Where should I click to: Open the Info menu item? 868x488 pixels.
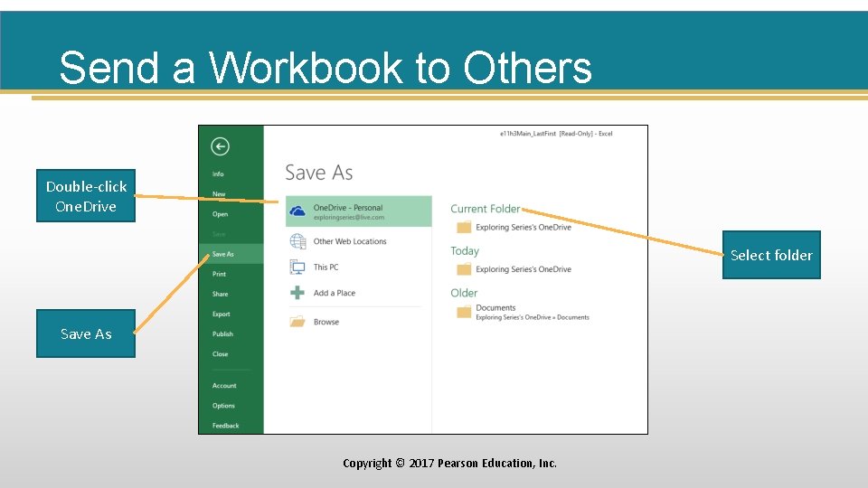point(218,174)
